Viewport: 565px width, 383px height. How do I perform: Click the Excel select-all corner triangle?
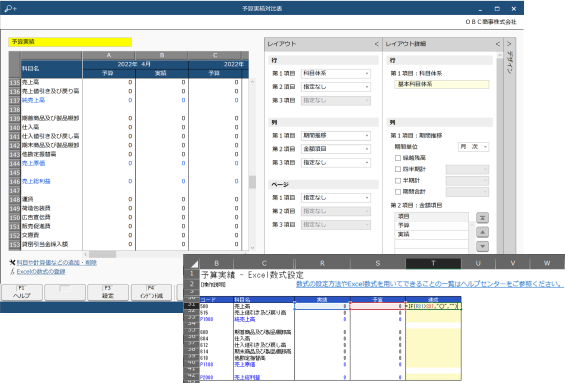194,264
